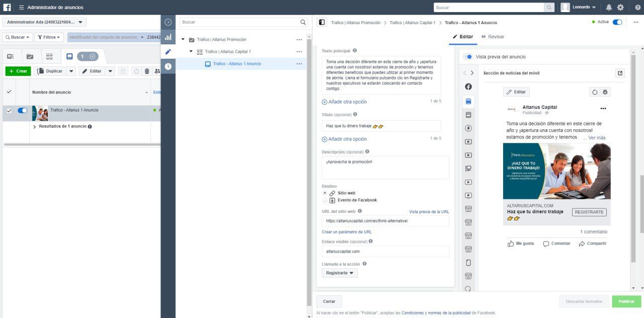Select the pencil edit icon in dark sidebar
This screenshot has height=318, width=644.
tap(168, 51)
